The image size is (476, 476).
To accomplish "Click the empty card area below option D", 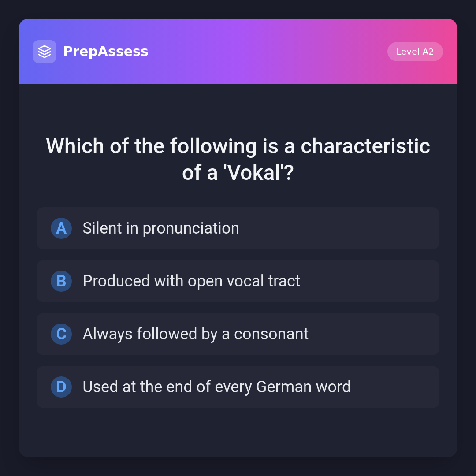I will click(238, 433).
